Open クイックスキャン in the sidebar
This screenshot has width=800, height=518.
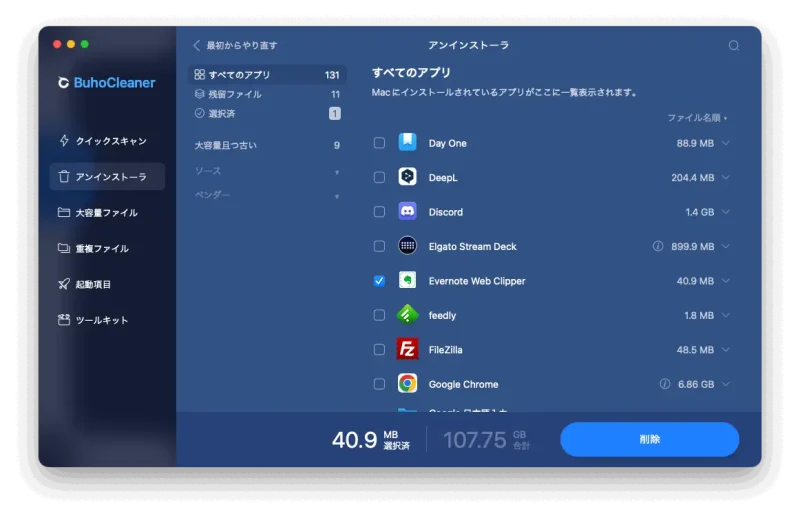(107, 141)
